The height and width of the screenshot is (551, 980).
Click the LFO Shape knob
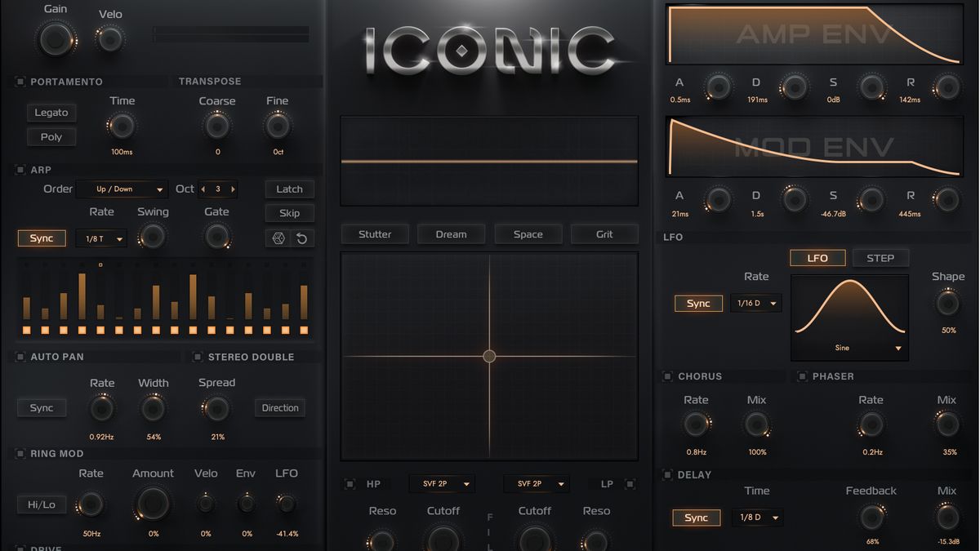(947, 304)
